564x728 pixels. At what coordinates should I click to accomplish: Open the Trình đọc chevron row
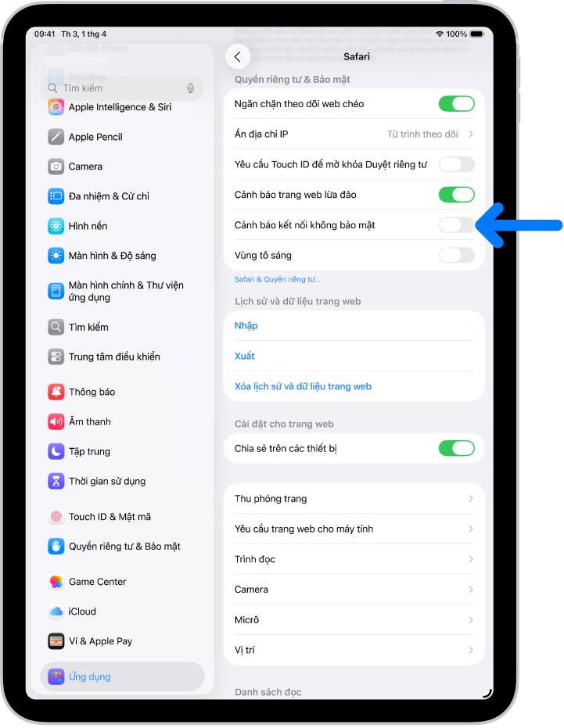point(354,559)
